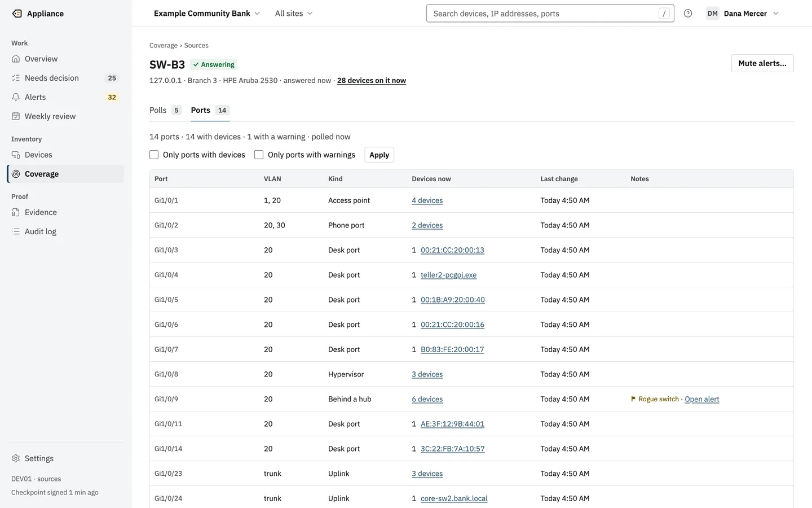Open the 28 devices on it now link

[372, 81]
